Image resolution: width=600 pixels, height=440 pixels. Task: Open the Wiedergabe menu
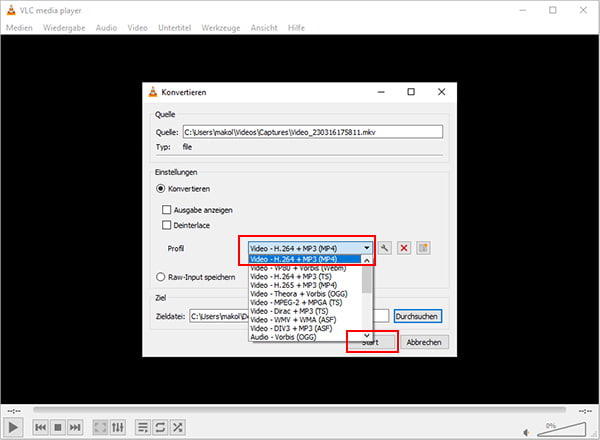point(64,28)
